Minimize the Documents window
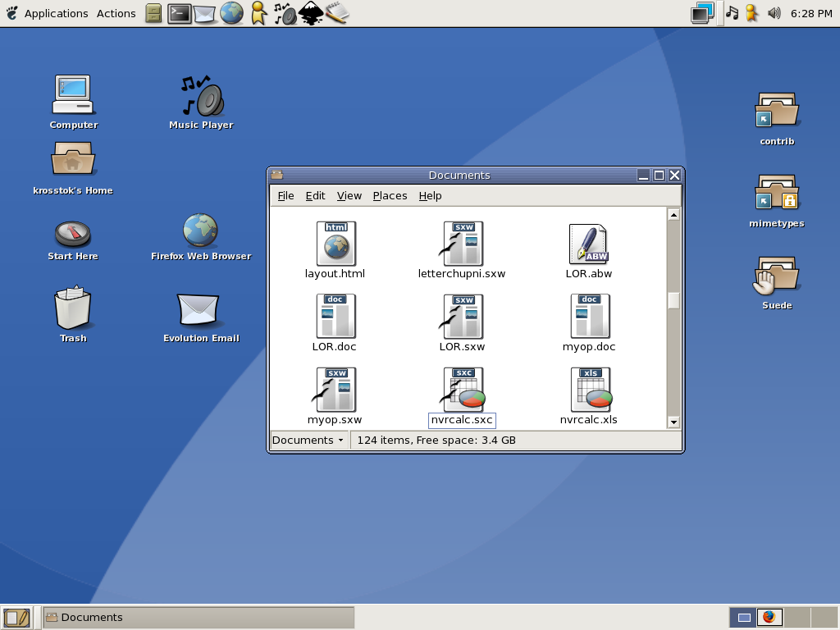The height and width of the screenshot is (630, 840). [643, 176]
